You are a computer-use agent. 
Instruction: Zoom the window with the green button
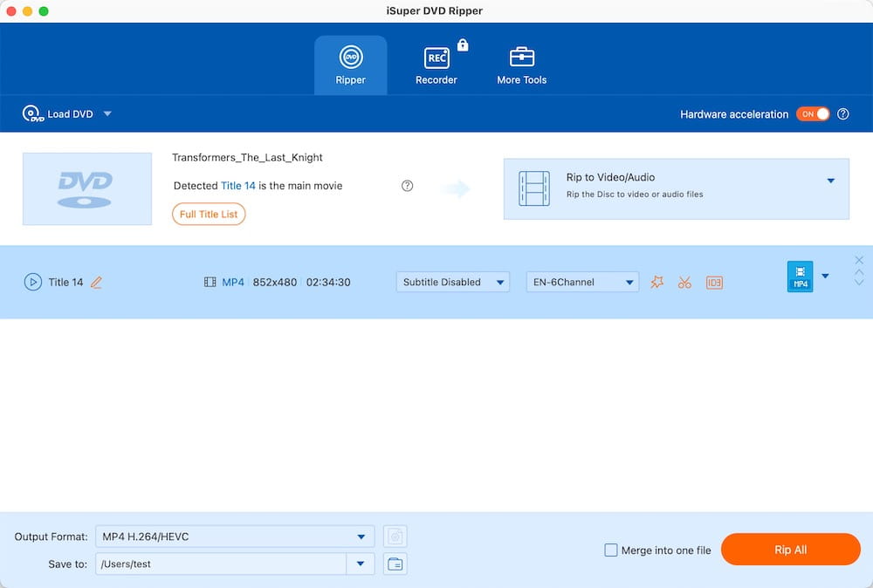[44, 11]
